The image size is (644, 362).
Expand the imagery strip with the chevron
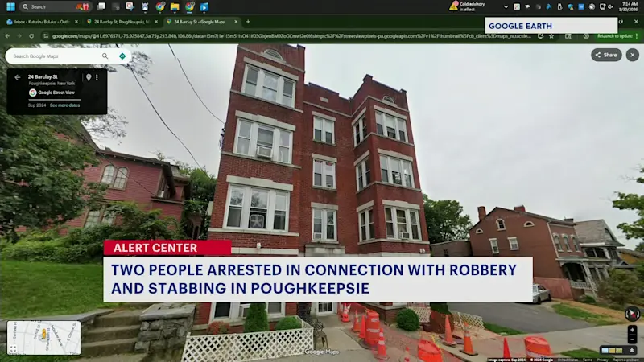tap(632, 350)
